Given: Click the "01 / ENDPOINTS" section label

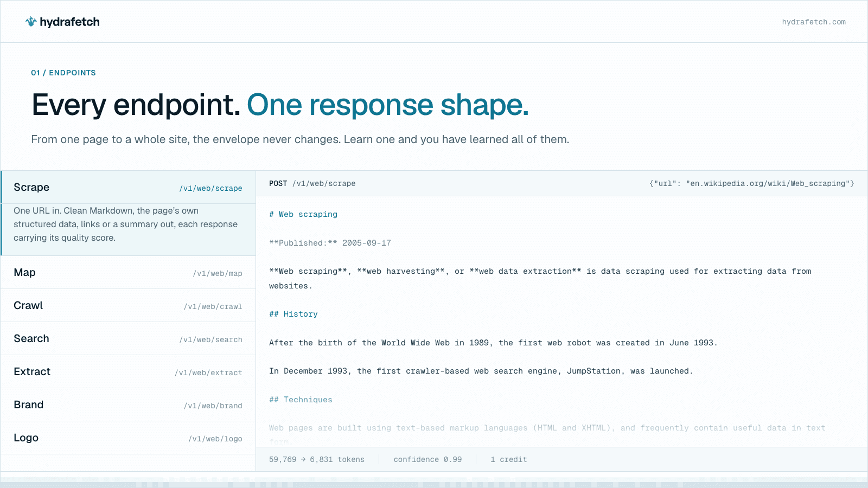Looking at the screenshot, I should tap(63, 73).
